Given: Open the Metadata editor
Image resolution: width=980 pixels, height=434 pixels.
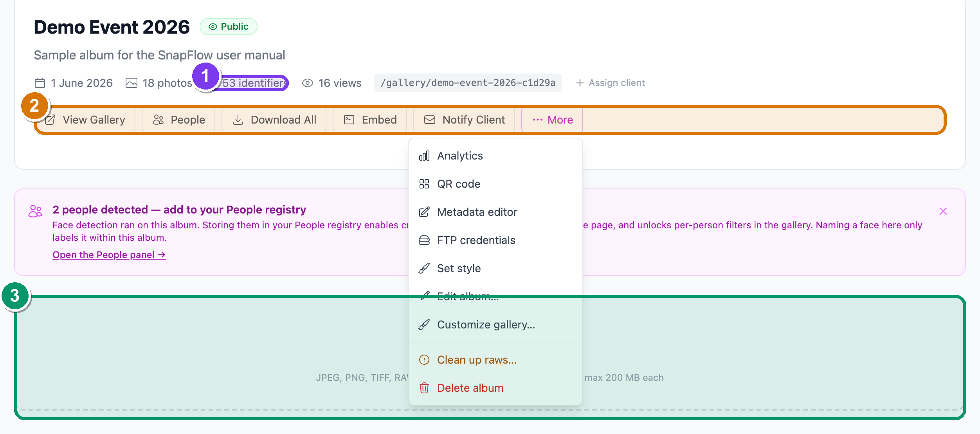Looking at the screenshot, I should (x=495, y=212).
